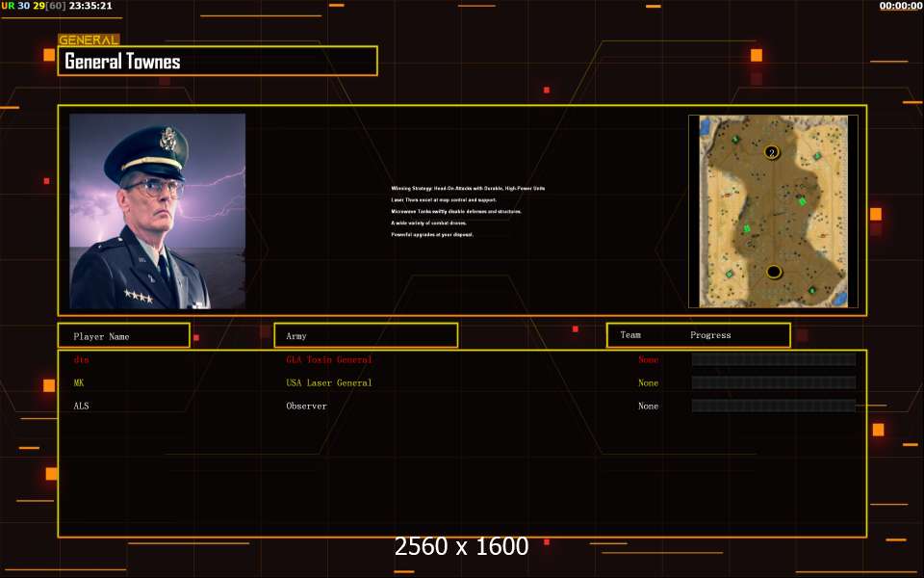This screenshot has height=578, width=924.
Task: Click the team value 'None' in the MK row
Action: [x=648, y=382]
